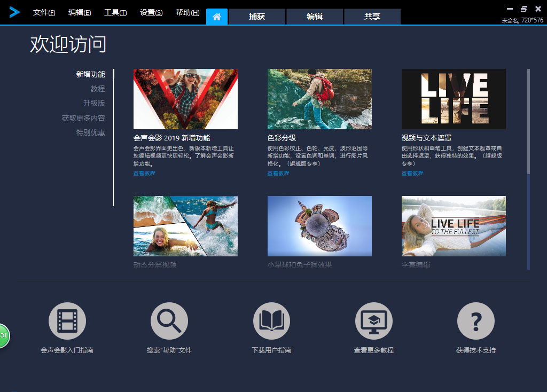Click the 小星球和兔子洞效果 title
The width and height of the screenshot is (547, 392).
point(300,265)
